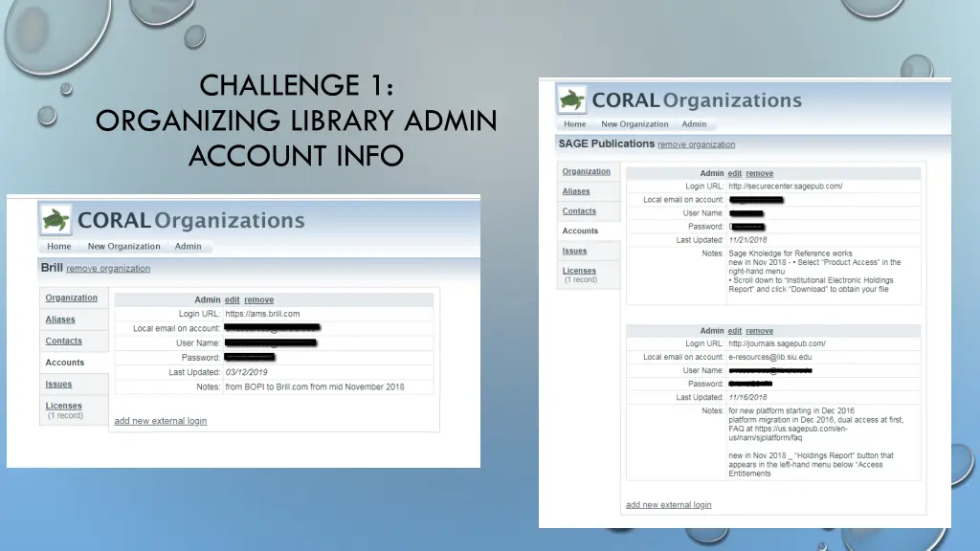
Task: Select Issues tab in Brill sidebar
Action: point(58,385)
